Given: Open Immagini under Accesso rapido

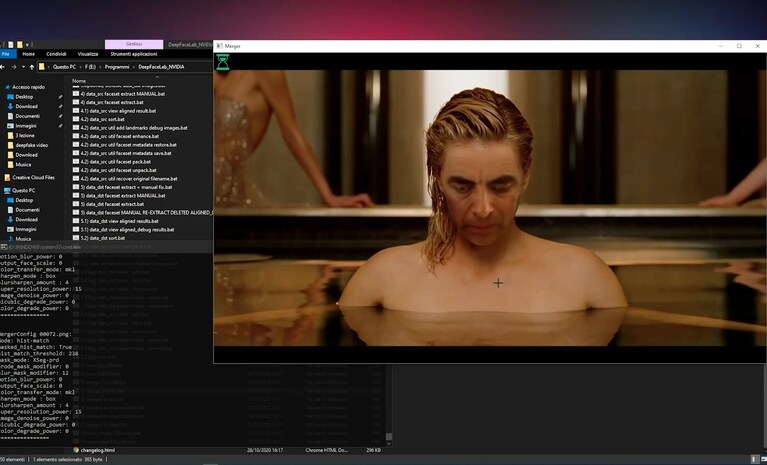Looking at the screenshot, I should tap(25, 126).
